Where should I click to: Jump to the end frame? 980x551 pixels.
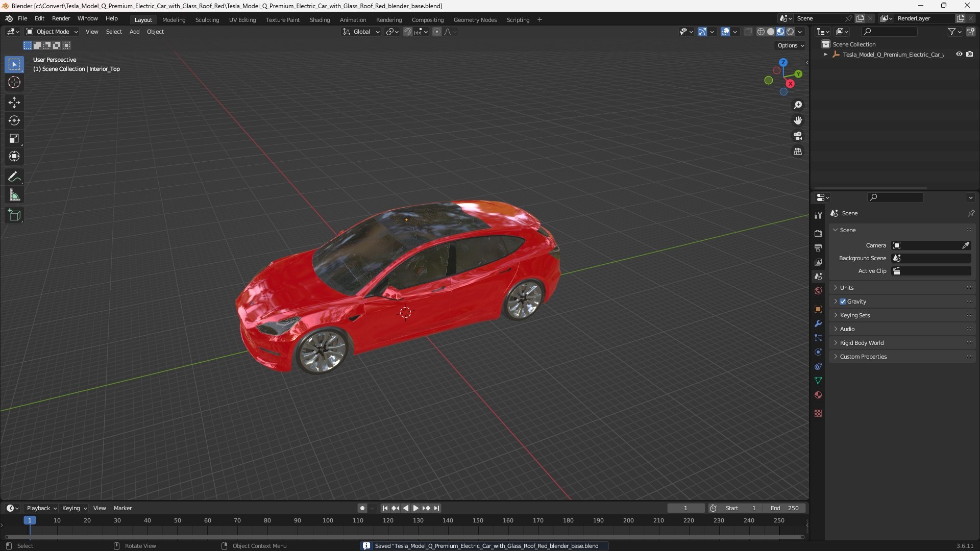(x=436, y=508)
